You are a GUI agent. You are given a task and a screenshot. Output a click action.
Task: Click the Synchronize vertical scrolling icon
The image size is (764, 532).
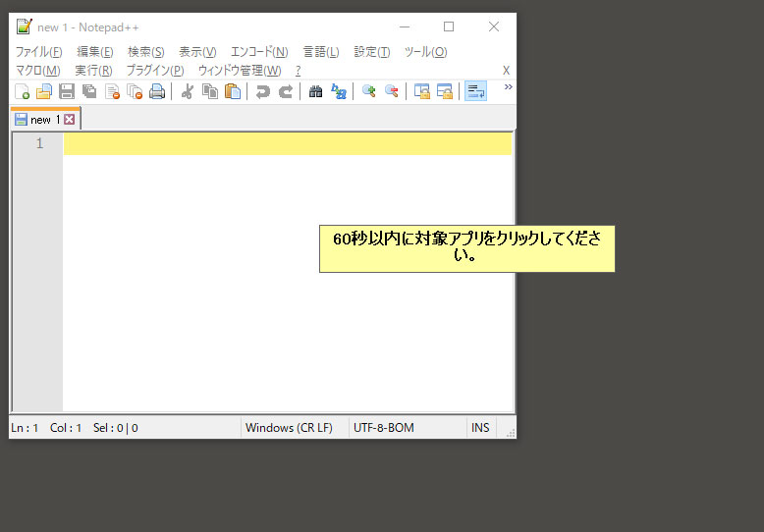422,91
